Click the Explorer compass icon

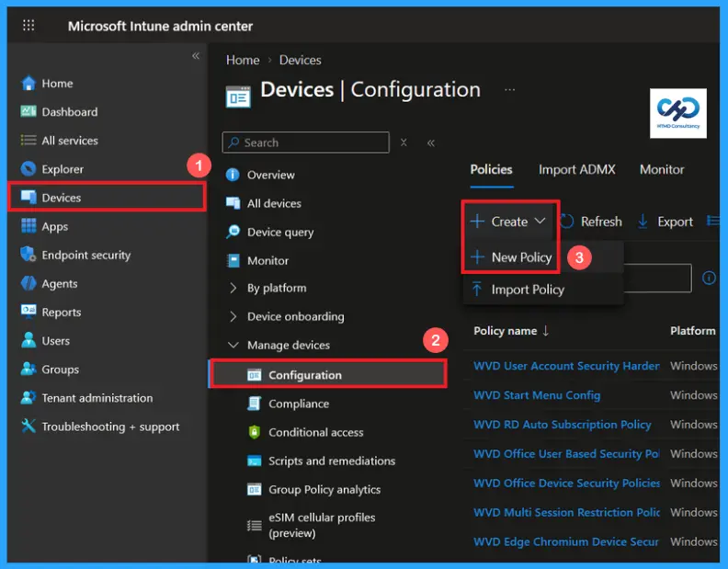point(28,169)
